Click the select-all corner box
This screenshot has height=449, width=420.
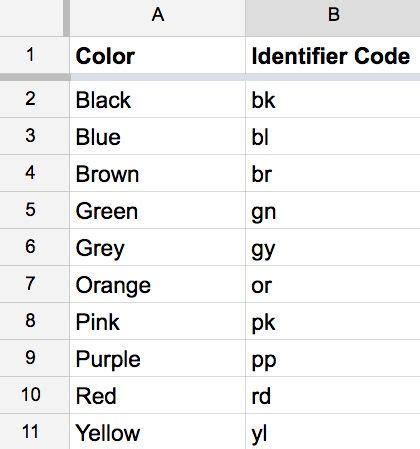pyautogui.click(x=31, y=18)
